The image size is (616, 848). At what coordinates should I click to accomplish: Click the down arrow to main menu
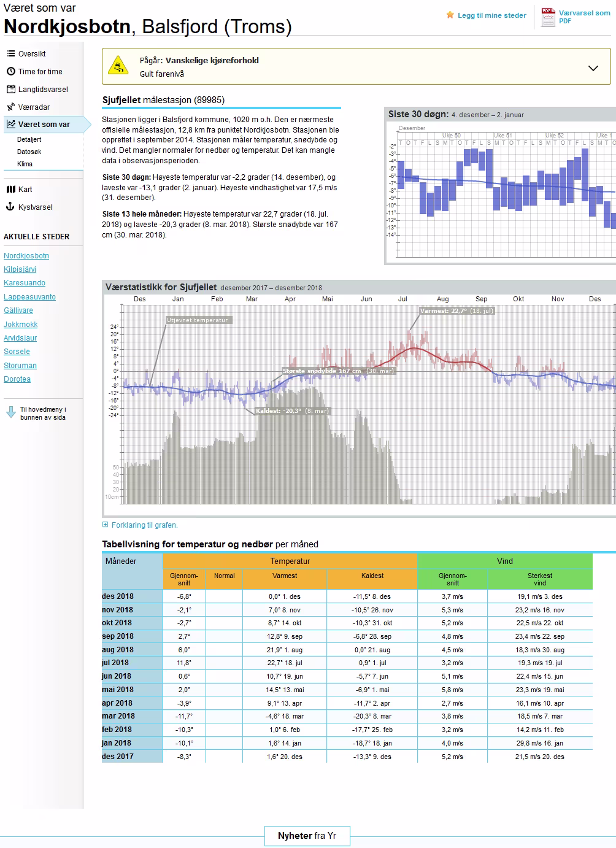(x=11, y=413)
